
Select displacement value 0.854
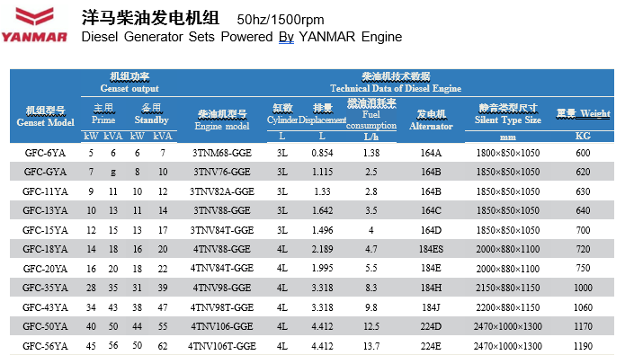click(x=322, y=153)
